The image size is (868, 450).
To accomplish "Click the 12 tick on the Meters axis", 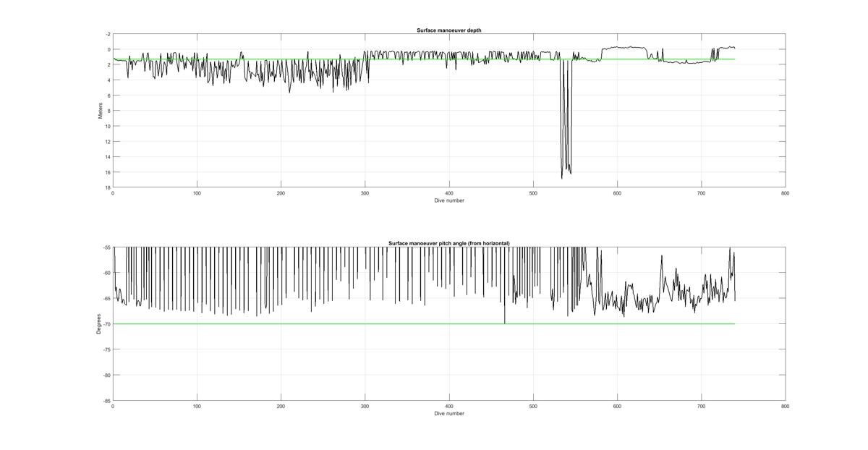I will (108, 142).
